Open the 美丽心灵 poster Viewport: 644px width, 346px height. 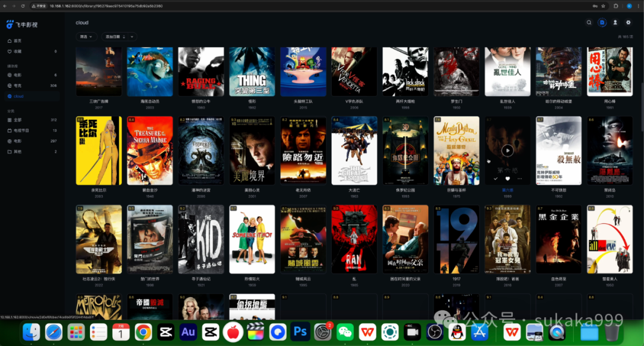tap(252, 151)
